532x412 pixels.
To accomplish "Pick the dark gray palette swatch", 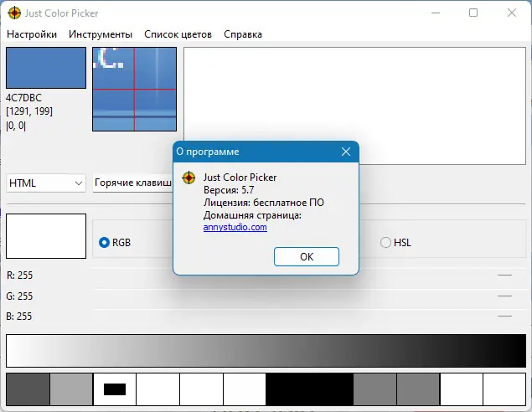I will tap(28, 389).
